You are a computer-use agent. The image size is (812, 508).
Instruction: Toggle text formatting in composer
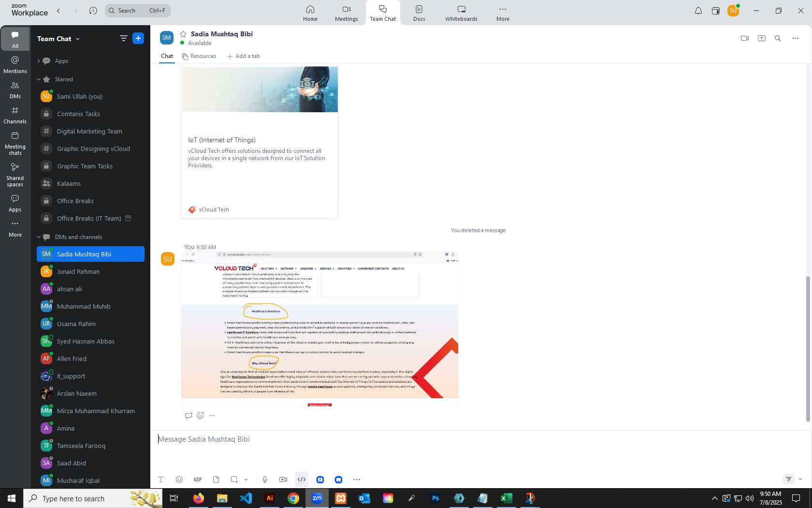[161, 479]
